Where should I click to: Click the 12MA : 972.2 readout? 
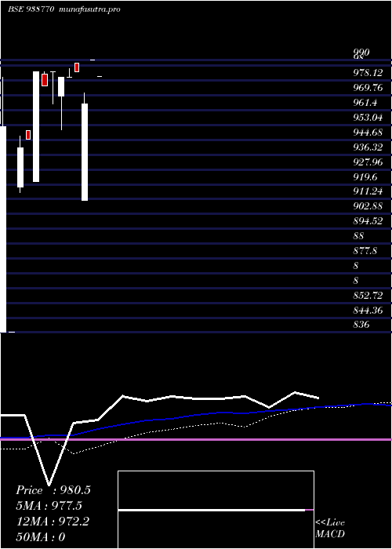(x=53, y=522)
